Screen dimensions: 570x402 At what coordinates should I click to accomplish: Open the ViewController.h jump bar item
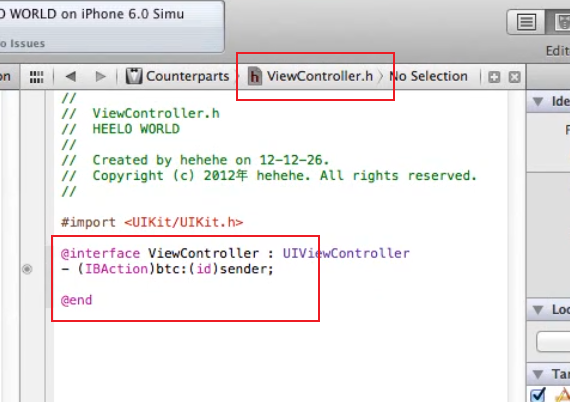pyautogui.click(x=310, y=76)
